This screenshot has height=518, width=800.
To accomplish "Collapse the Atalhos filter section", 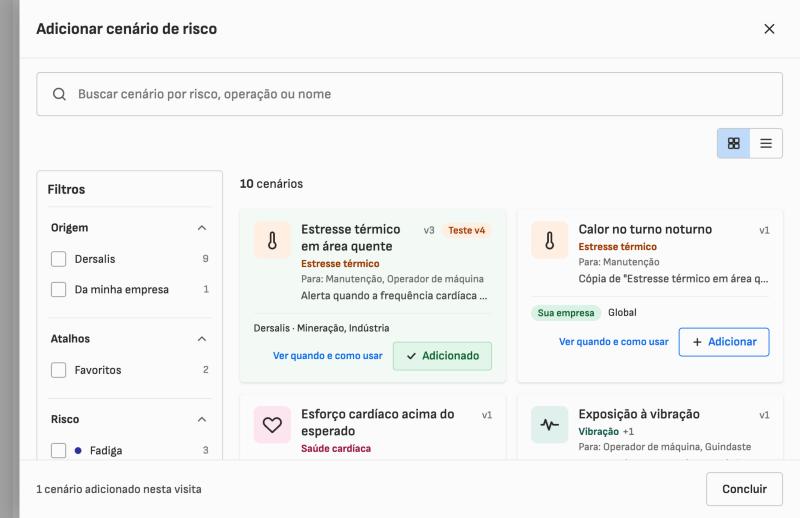I will click(x=202, y=339).
